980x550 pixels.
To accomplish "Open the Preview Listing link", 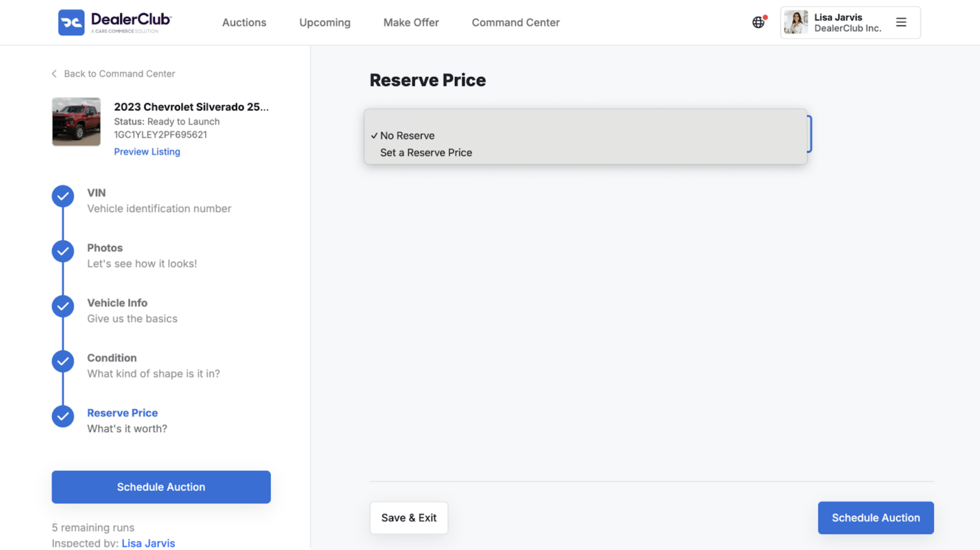I will pos(147,152).
